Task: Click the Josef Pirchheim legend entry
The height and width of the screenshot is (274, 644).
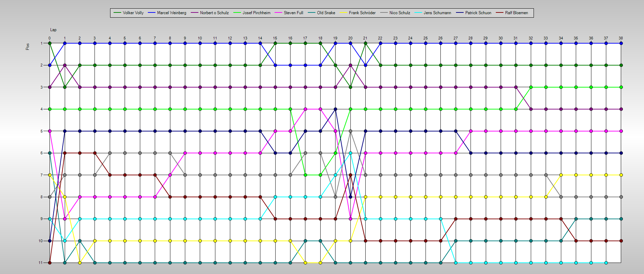Action: tap(252, 13)
